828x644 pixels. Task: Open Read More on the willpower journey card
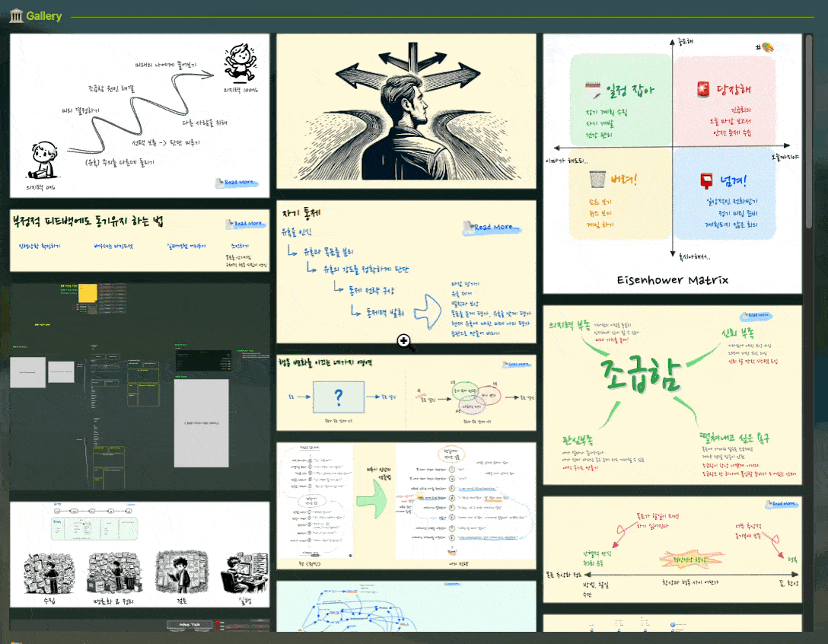(x=237, y=182)
